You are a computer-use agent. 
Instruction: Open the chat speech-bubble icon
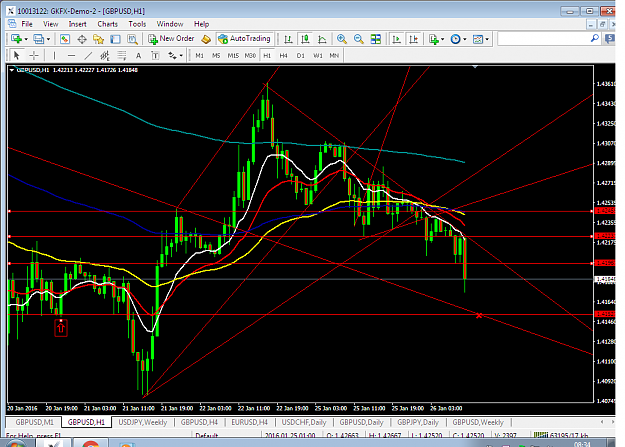coord(609,39)
